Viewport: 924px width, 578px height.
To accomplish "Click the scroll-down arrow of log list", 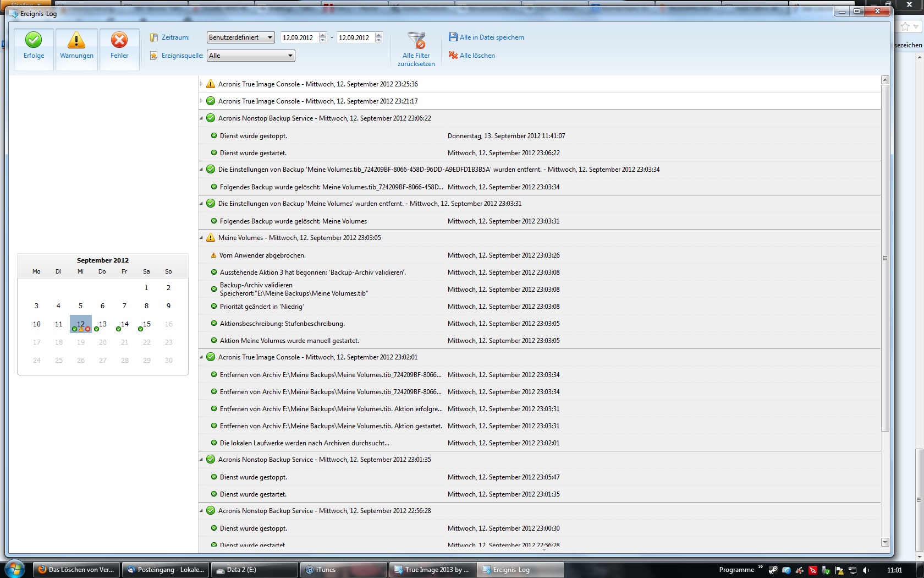I will (885, 542).
